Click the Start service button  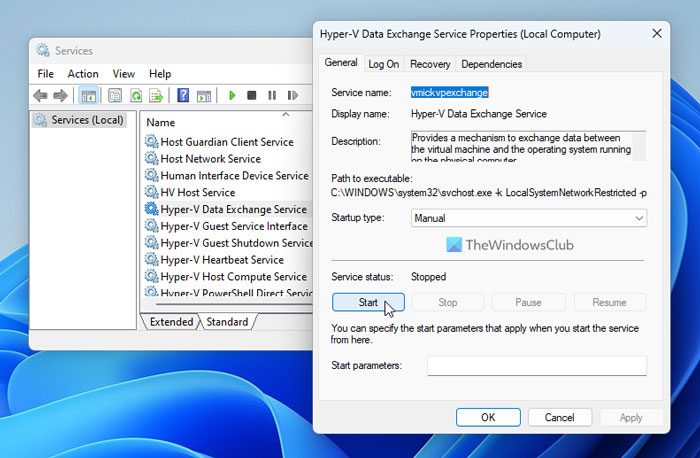point(368,302)
